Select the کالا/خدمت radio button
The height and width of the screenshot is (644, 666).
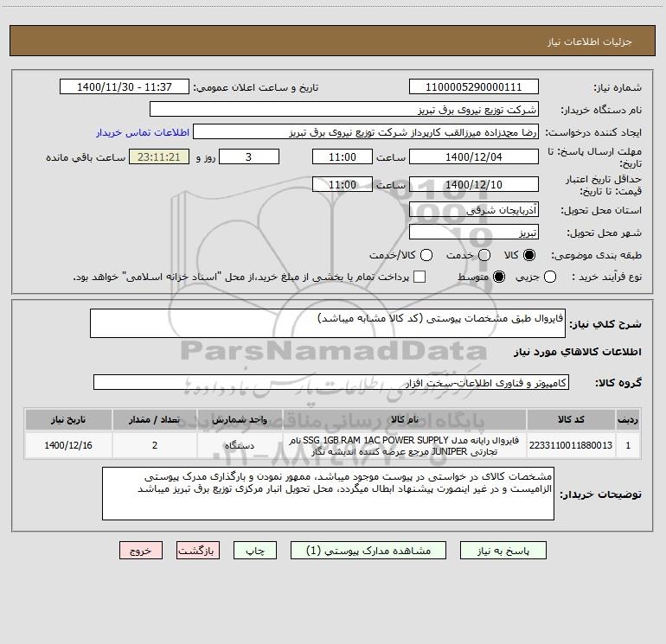point(426,255)
